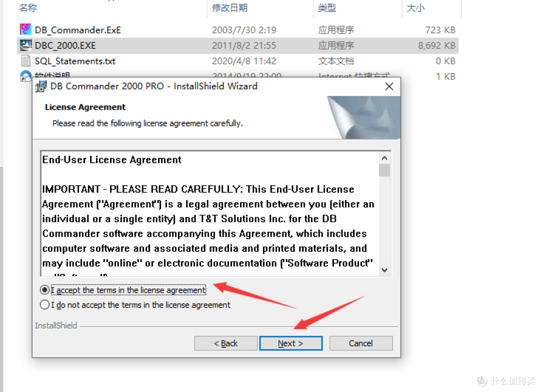Go to previous step with Back button
This screenshot has width=540, height=392.
coord(225,343)
